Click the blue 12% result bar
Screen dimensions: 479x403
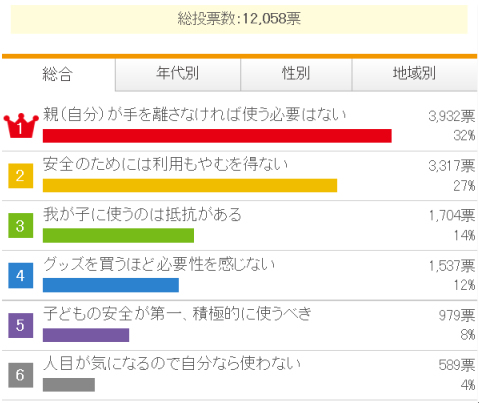pyautogui.click(x=111, y=285)
